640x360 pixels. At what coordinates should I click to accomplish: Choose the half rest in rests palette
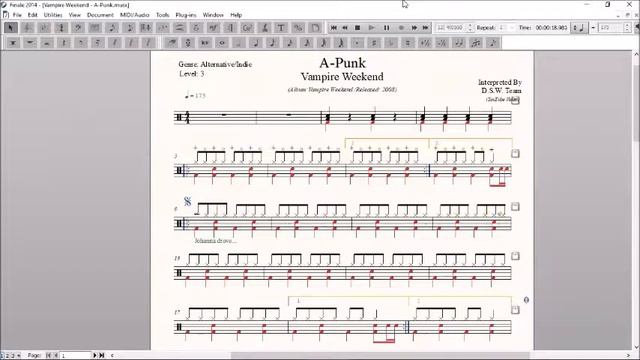click(47, 43)
